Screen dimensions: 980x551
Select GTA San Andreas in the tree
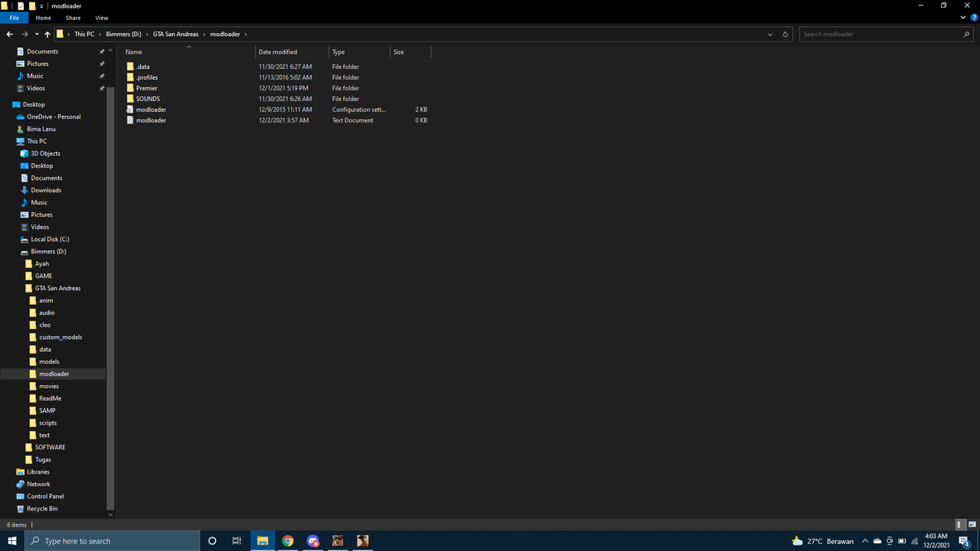click(x=57, y=288)
